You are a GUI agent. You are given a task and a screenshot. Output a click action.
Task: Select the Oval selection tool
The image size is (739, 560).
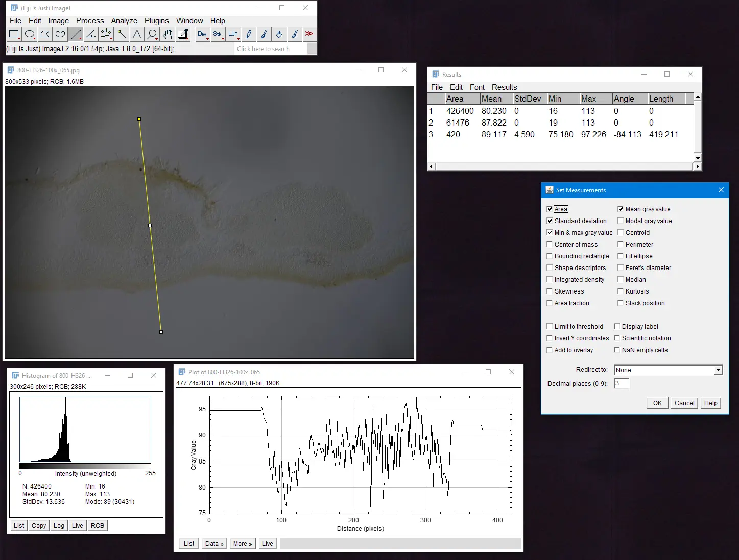30,34
